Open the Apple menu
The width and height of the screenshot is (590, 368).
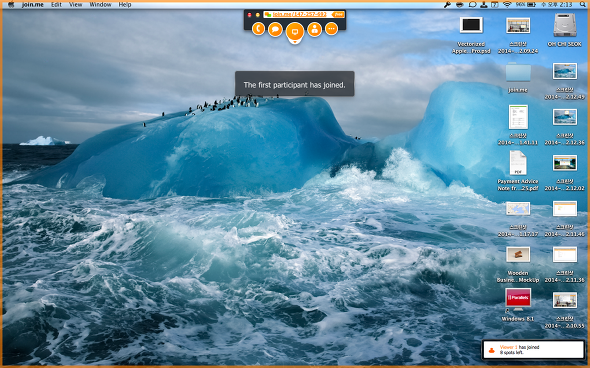[x=11, y=5]
